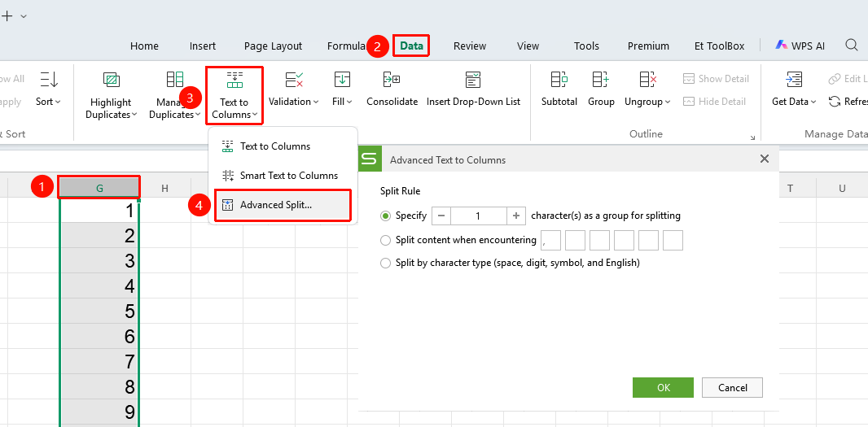Select column G header
Viewport: 868px width, 427px height.
[x=99, y=188]
